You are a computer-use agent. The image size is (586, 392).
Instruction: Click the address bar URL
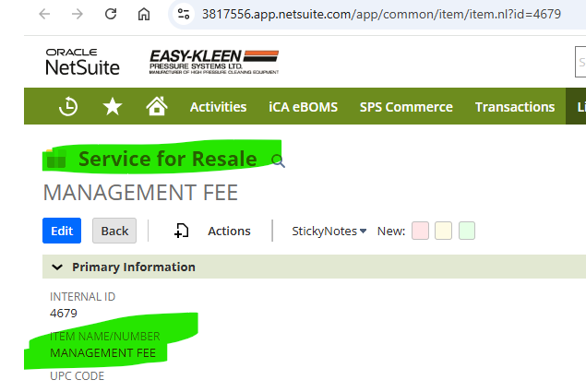click(x=381, y=14)
